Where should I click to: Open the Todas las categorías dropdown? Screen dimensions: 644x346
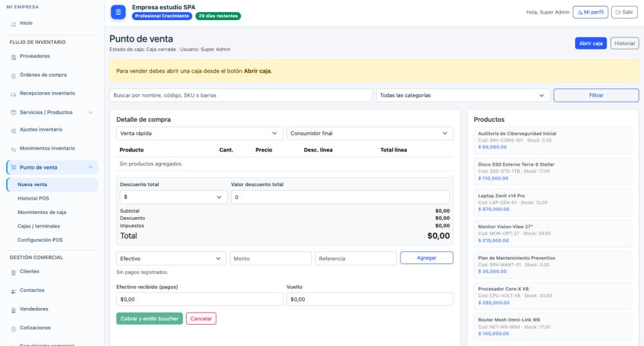(462, 95)
